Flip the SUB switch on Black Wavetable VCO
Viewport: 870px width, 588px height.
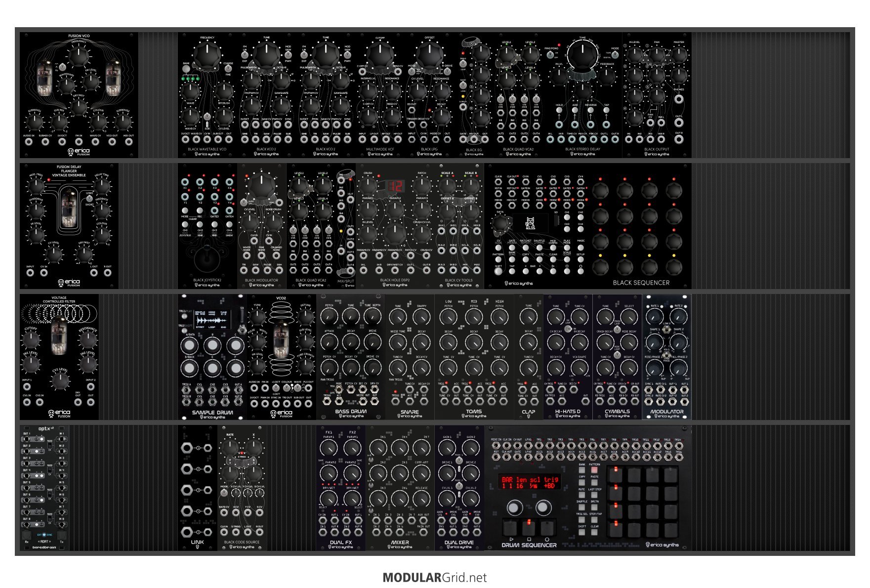coord(207,118)
